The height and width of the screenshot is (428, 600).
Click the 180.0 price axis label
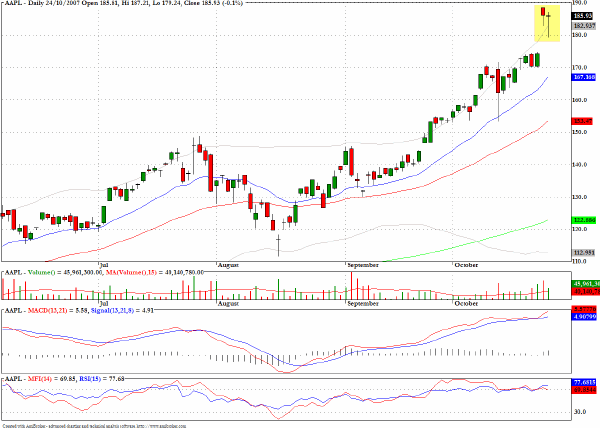580,35
